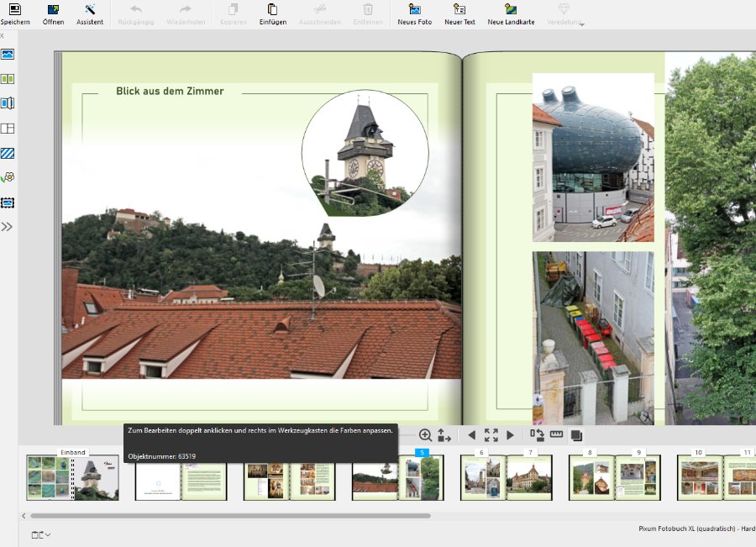Click the zoom-in magnifier icon
This screenshot has height=547, width=756.
click(x=425, y=435)
